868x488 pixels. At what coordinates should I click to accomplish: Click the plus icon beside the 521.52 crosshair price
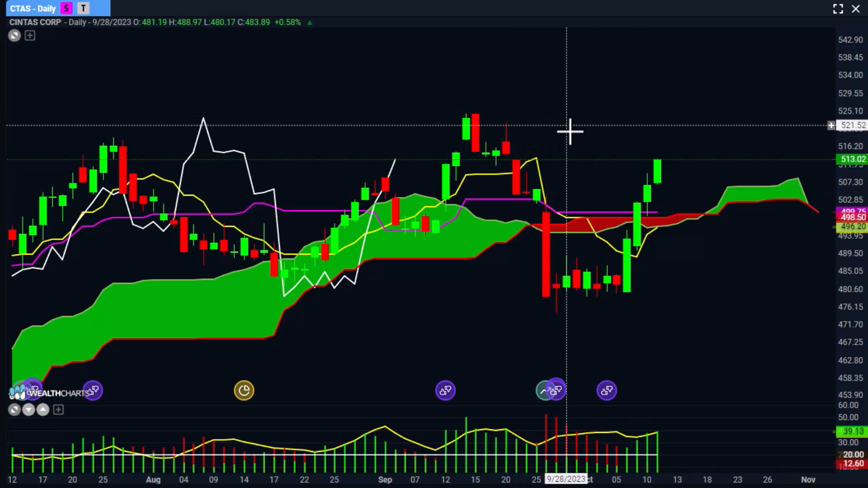coord(831,126)
